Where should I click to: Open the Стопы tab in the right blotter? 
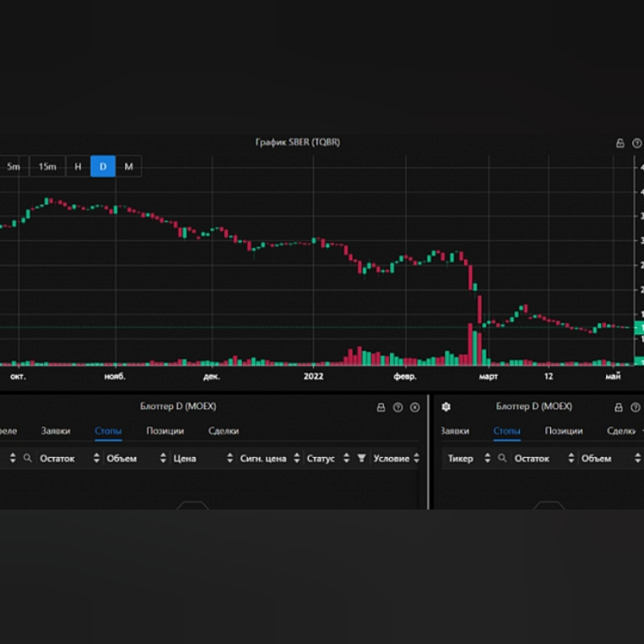(507, 431)
